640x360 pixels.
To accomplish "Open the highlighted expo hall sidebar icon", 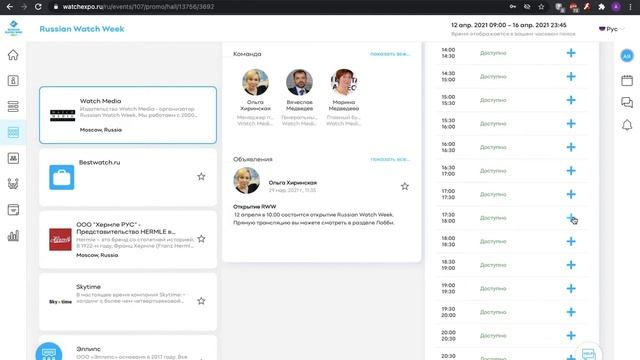I will (13, 132).
